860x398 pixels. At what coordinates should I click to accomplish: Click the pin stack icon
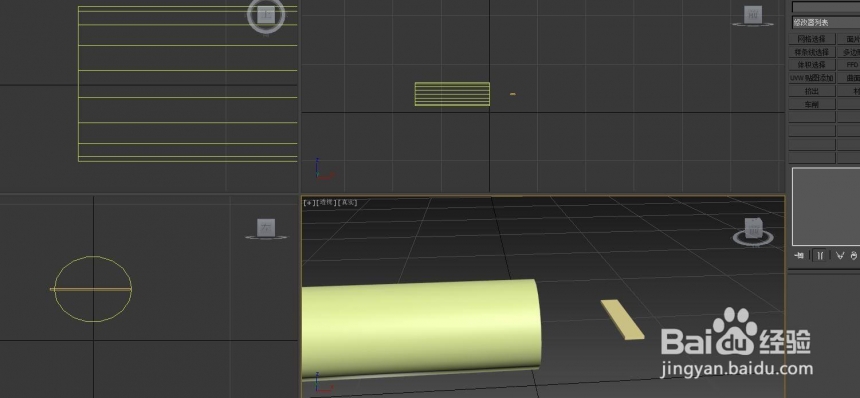(799, 255)
